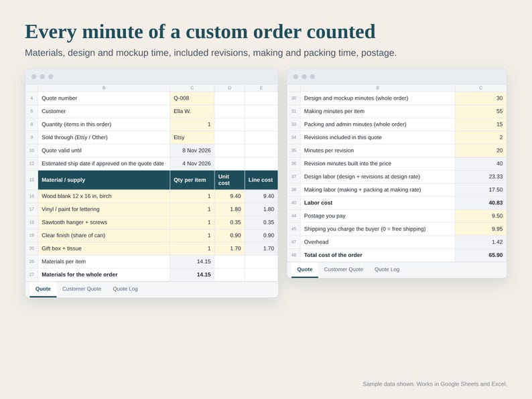Click Design and mockup minutes value 30
The height and width of the screenshot is (399, 532).
pos(481,98)
